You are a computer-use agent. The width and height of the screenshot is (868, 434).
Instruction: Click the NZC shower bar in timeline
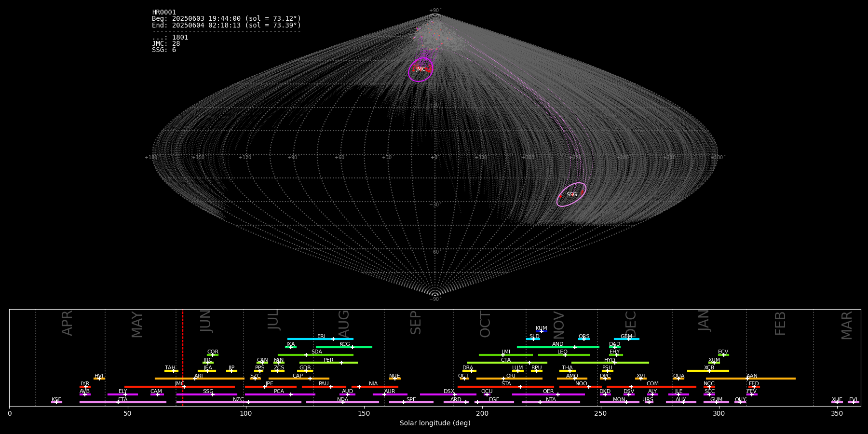click(239, 402)
